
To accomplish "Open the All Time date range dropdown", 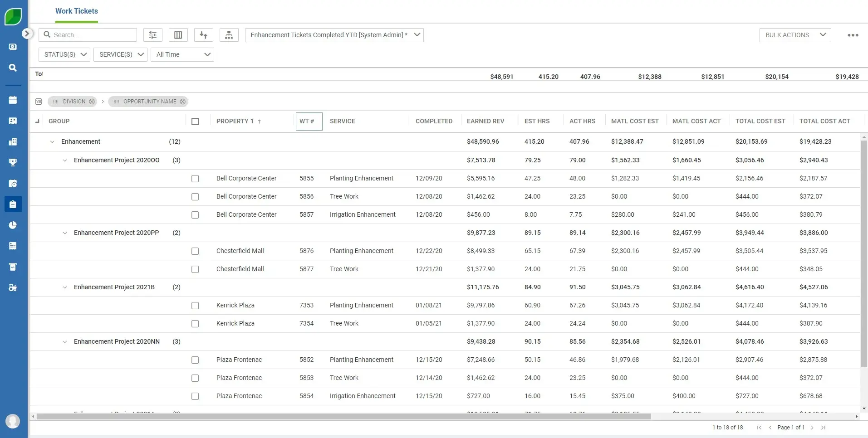I will point(182,54).
